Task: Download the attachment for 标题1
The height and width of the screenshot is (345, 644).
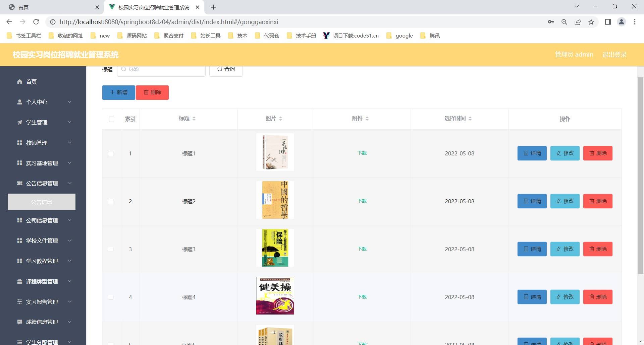Action: click(362, 153)
